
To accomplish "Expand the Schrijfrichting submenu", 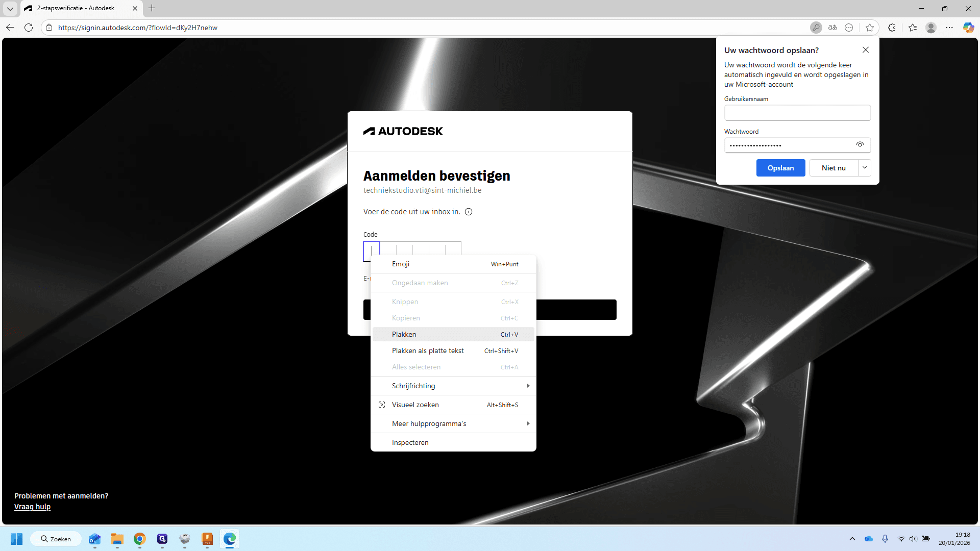I will pyautogui.click(x=453, y=386).
